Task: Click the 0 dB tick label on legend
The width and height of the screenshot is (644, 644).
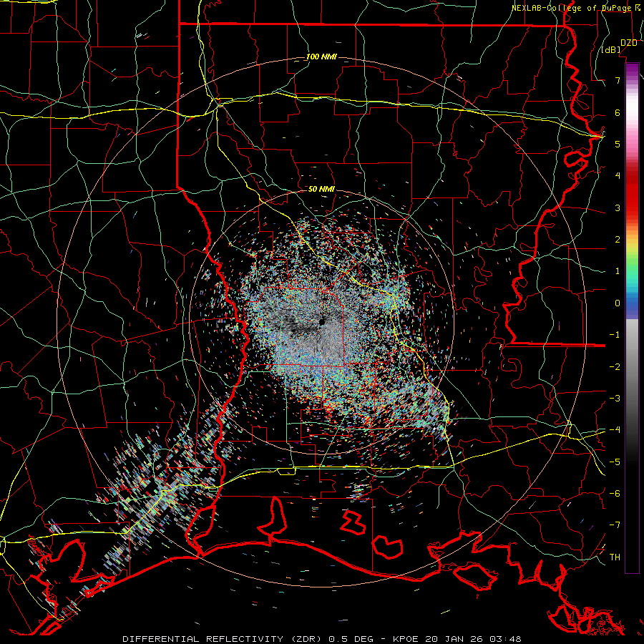Action: 618,303
